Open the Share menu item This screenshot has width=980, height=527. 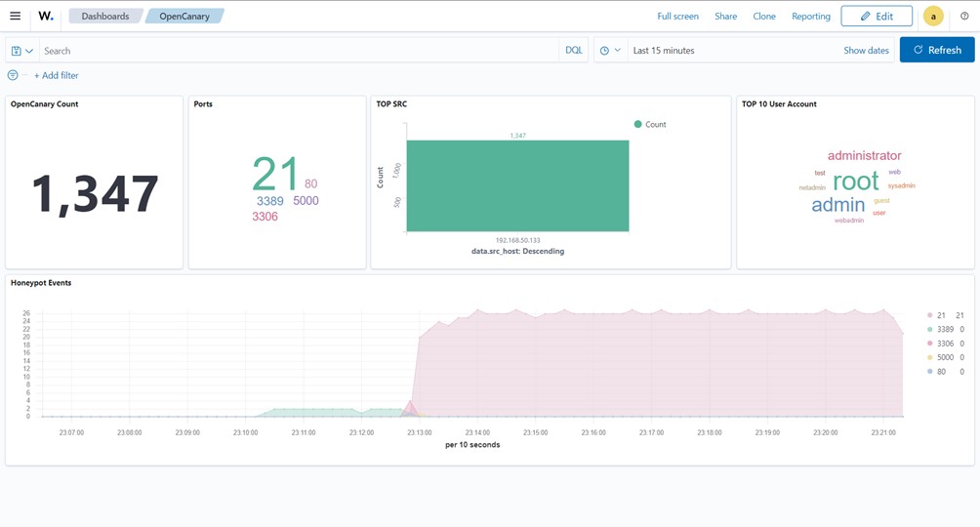pyautogui.click(x=725, y=16)
